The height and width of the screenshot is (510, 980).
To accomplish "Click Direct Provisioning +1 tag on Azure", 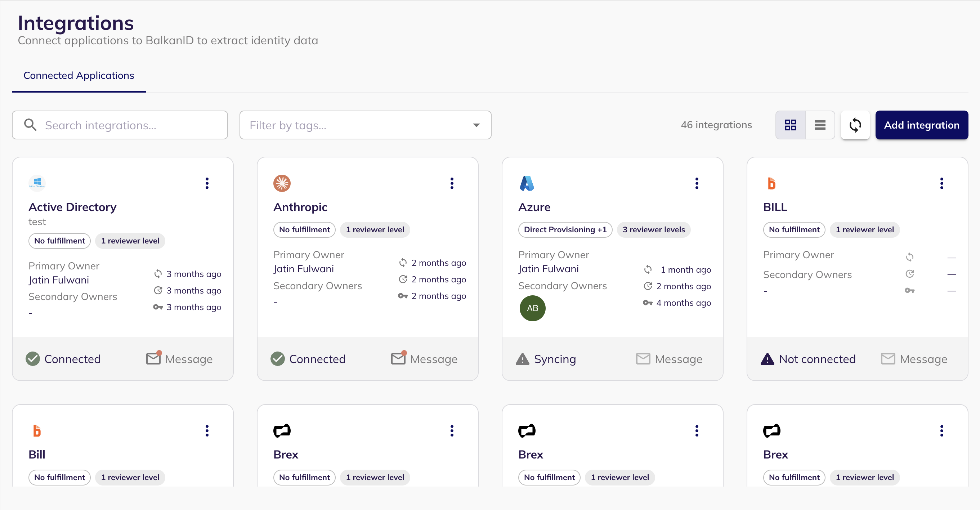I will 565,229.
